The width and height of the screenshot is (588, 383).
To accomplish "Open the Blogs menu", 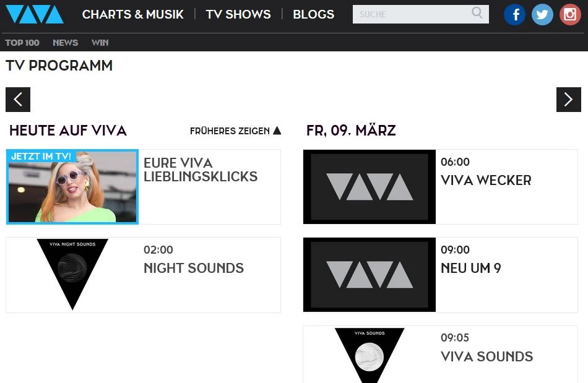I will pos(313,14).
